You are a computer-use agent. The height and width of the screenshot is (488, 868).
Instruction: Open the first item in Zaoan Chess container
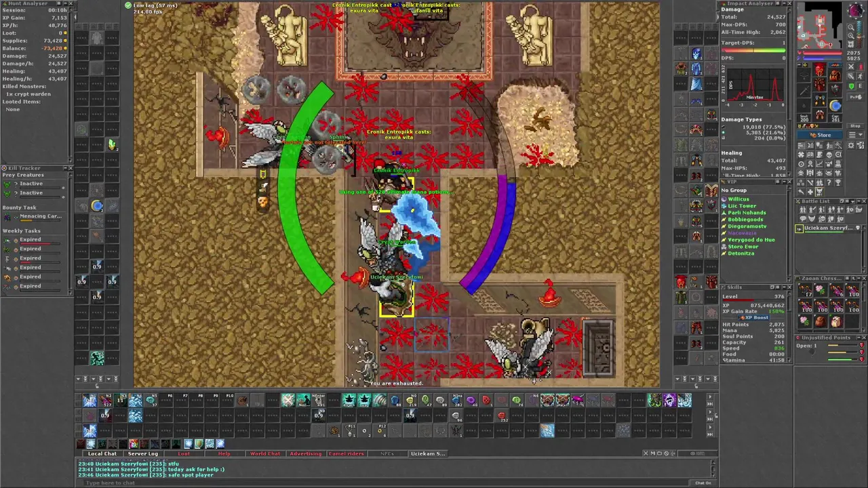805,290
